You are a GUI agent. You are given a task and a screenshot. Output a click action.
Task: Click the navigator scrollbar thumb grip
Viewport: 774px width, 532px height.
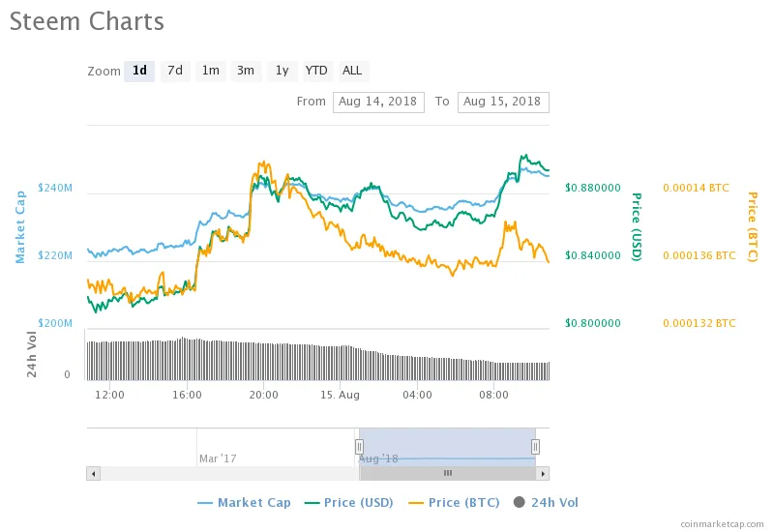pos(448,473)
